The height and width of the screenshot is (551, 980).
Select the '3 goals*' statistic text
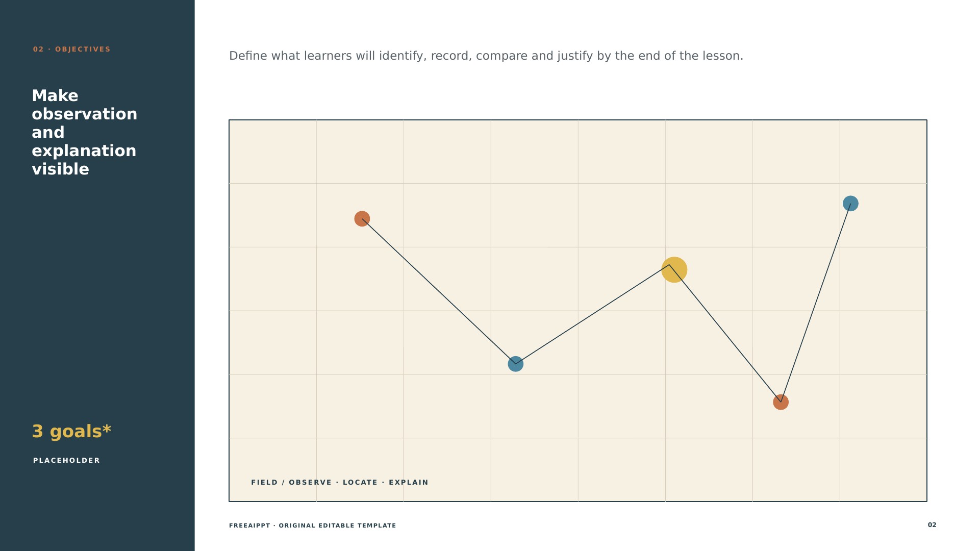click(x=71, y=432)
